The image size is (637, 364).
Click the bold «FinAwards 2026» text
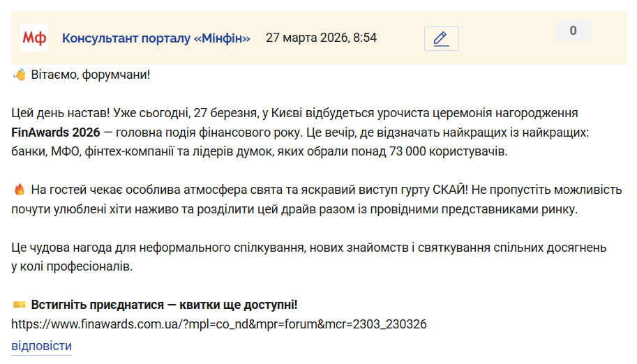click(x=54, y=132)
